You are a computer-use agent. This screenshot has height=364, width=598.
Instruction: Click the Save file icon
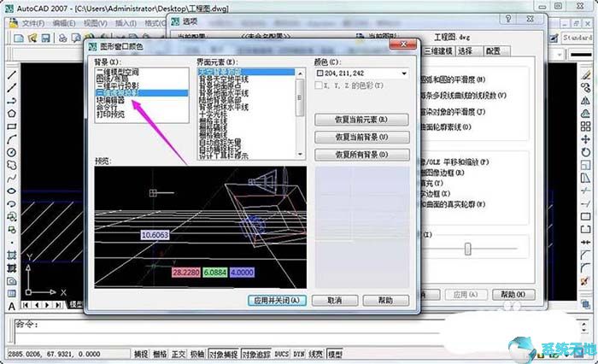coord(46,38)
